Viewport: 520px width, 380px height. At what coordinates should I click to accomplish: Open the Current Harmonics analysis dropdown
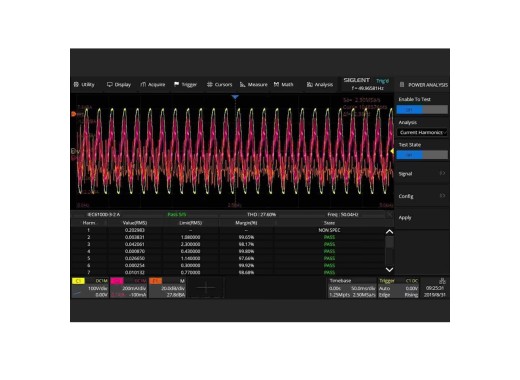[422, 132]
